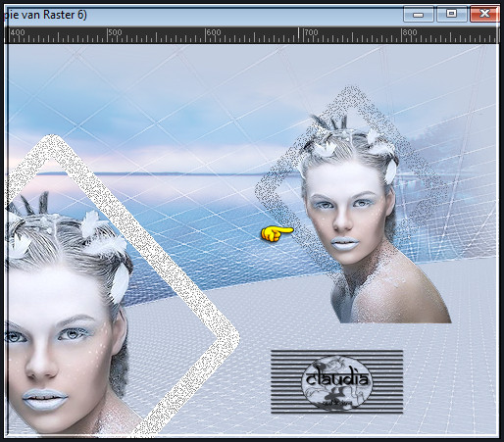The width and height of the screenshot is (504, 442).
Task: Click the 500 mark on the ruler
Action: pyautogui.click(x=115, y=32)
